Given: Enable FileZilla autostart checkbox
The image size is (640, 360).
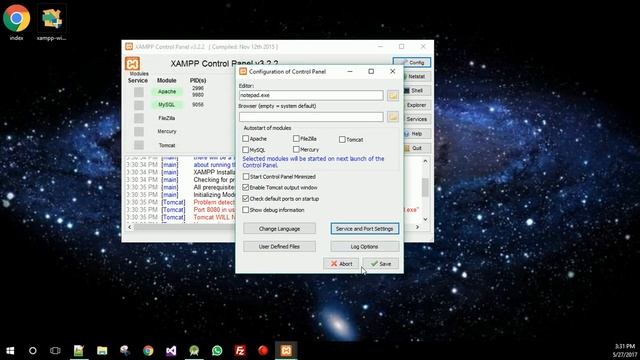Looking at the screenshot, I should [x=296, y=139].
